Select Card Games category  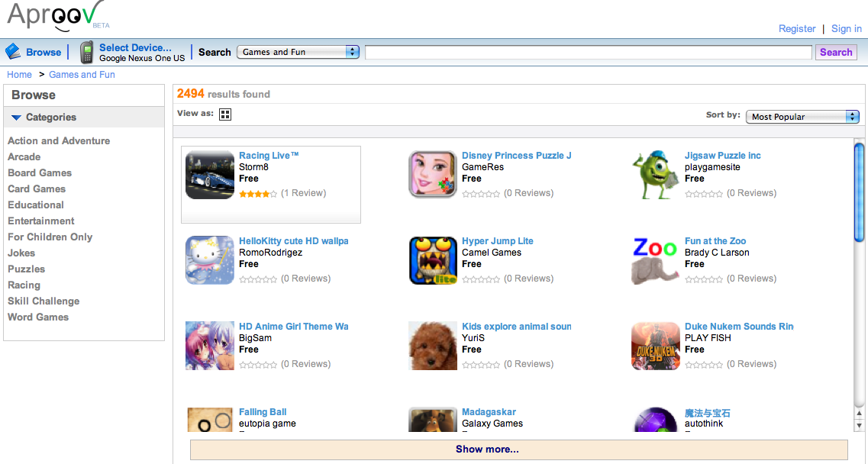(37, 188)
